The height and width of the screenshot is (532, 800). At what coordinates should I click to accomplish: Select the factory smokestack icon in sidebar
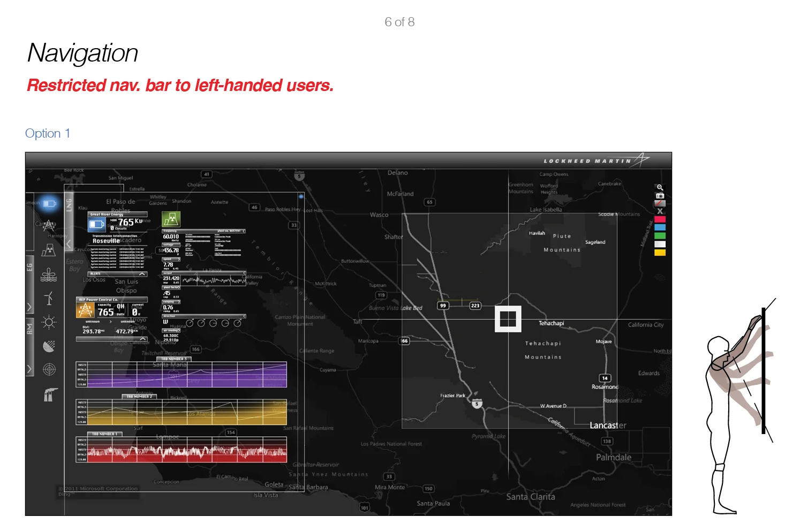click(50, 394)
